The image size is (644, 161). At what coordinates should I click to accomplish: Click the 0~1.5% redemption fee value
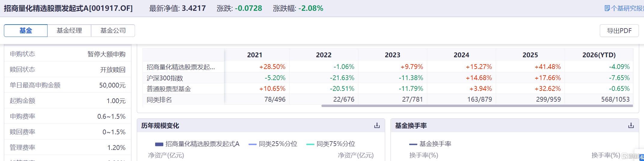(114, 132)
